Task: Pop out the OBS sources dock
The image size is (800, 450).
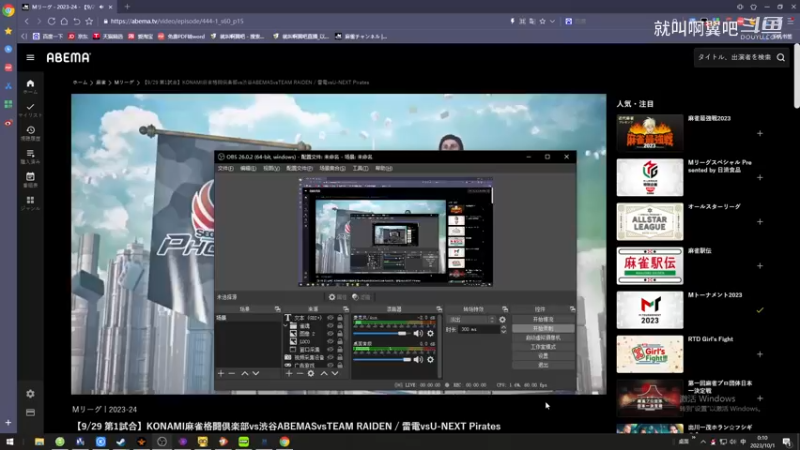Action: (346, 309)
